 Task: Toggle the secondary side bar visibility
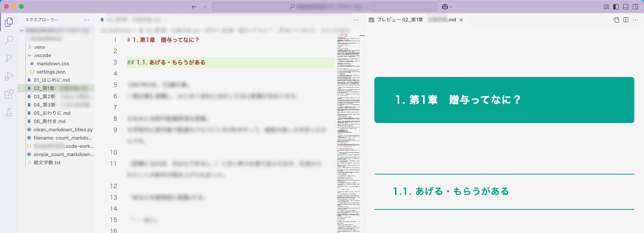[635, 7]
